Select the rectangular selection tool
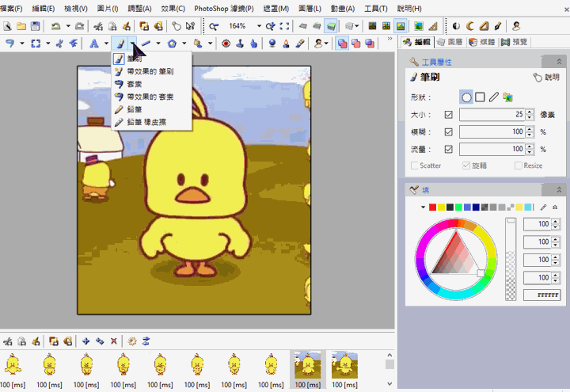 (36, 44)
